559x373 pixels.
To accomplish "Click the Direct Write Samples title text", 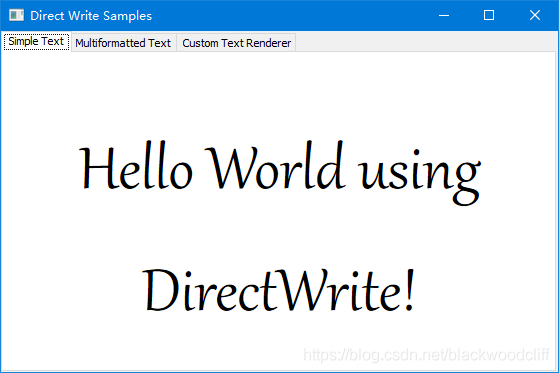I will tap(91, 16).
